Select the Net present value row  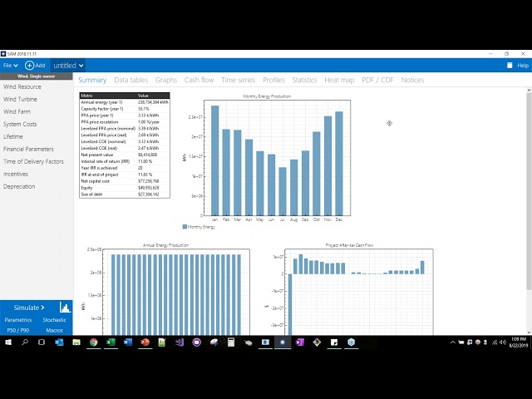pos(125,155)
